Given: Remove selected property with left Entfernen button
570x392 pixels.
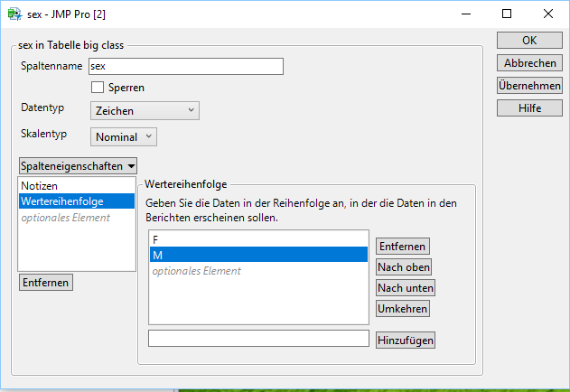Looking at the screenshot, I should 46,283.
